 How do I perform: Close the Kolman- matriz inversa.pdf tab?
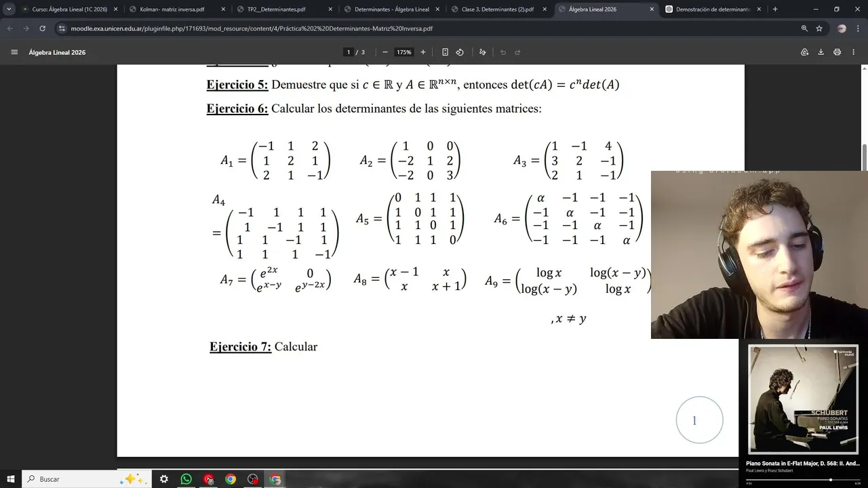click(x=223, y=9)
